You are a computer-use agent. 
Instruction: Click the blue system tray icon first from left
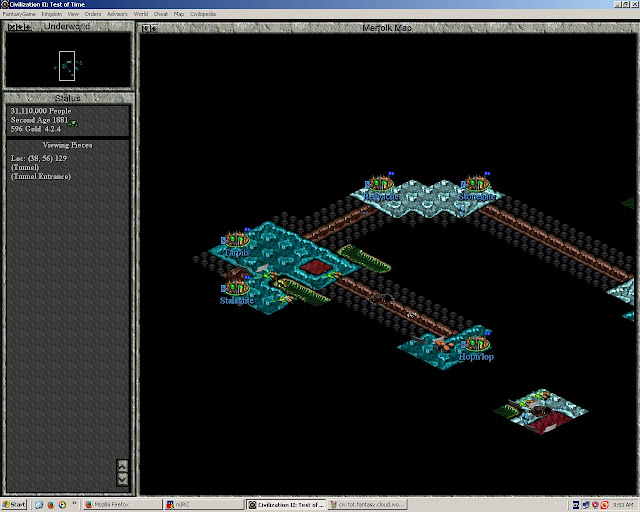tap(576, 505)
